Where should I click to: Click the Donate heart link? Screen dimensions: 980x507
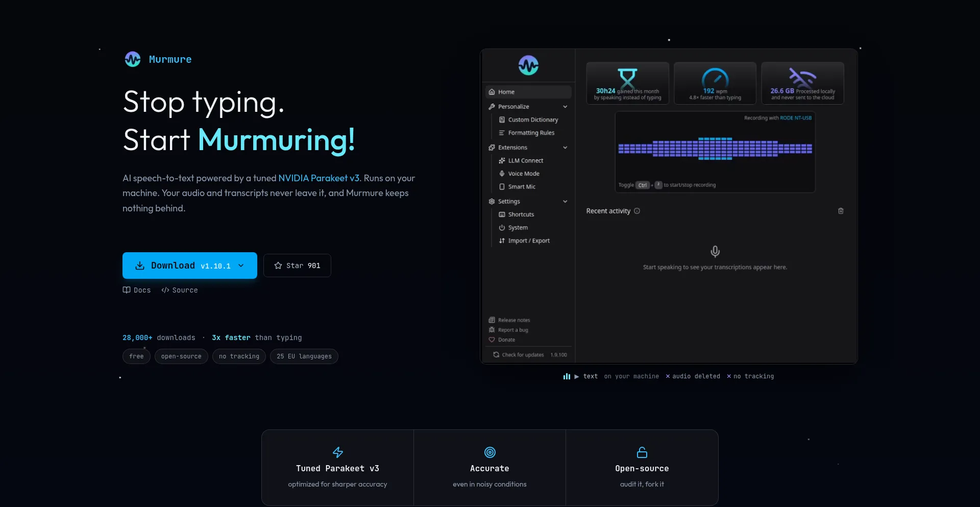(502, 340)
